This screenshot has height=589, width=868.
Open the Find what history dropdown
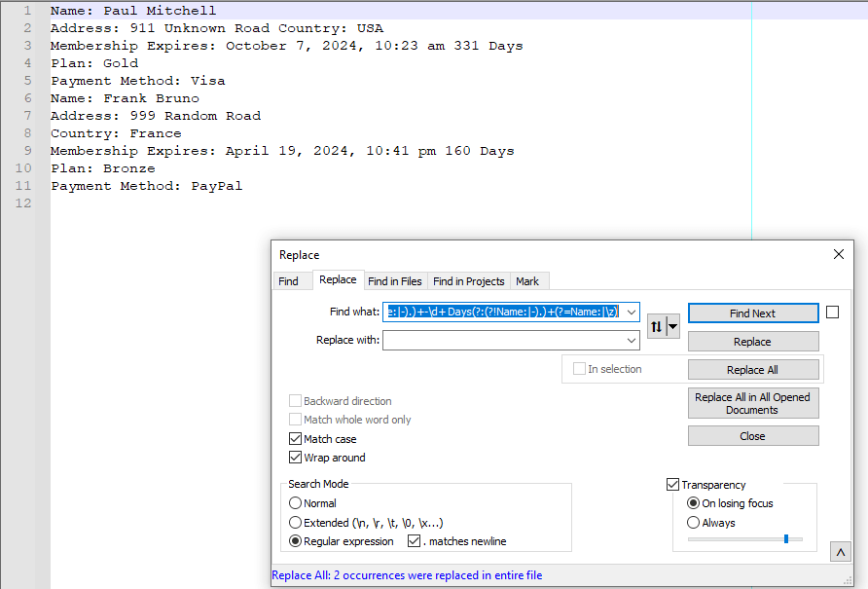(633, 312)
